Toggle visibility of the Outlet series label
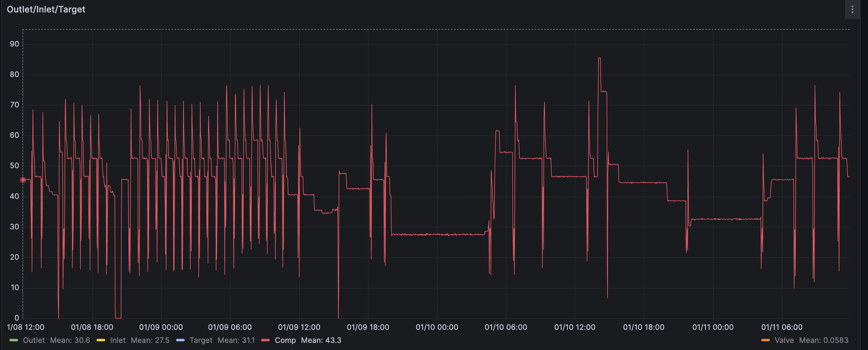Viewport: 868px width, 350px height. [34, 340]
